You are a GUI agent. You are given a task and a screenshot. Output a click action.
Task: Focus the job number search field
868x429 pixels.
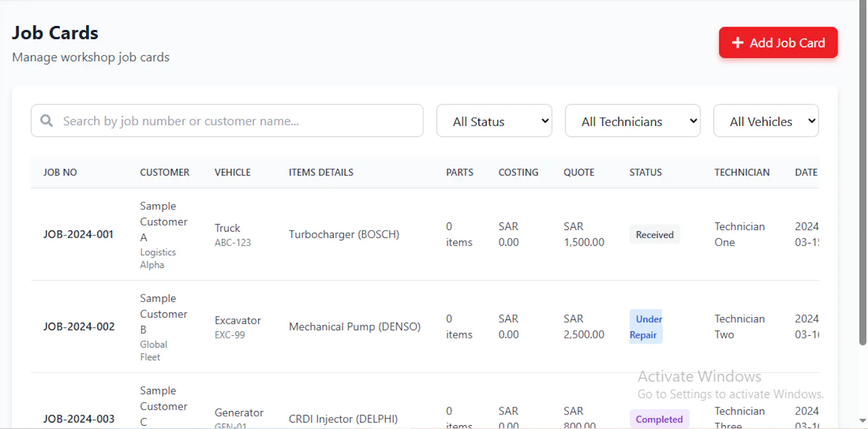[227, 120]
